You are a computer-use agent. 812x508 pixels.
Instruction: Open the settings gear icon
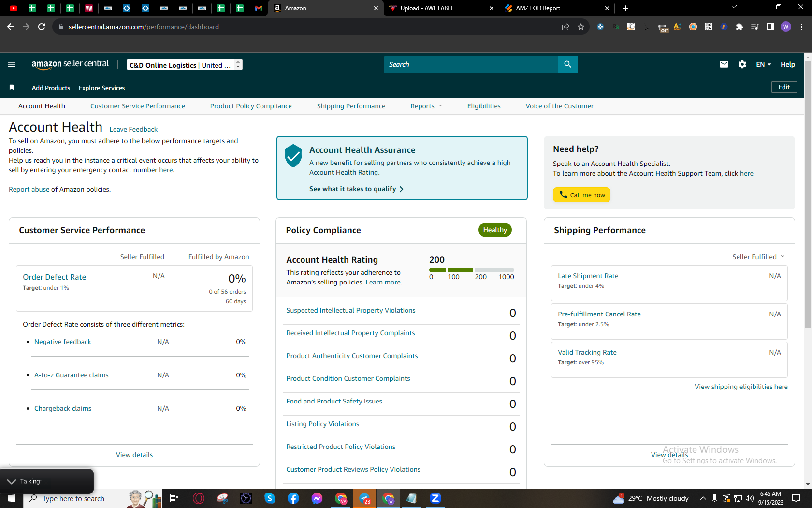click(x=742, y=64)
